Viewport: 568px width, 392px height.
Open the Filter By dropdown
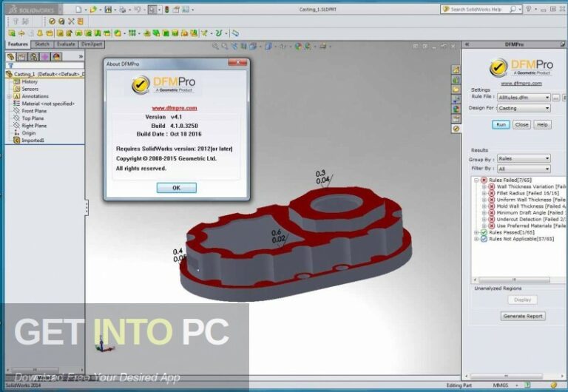click(x=524, y=169)
